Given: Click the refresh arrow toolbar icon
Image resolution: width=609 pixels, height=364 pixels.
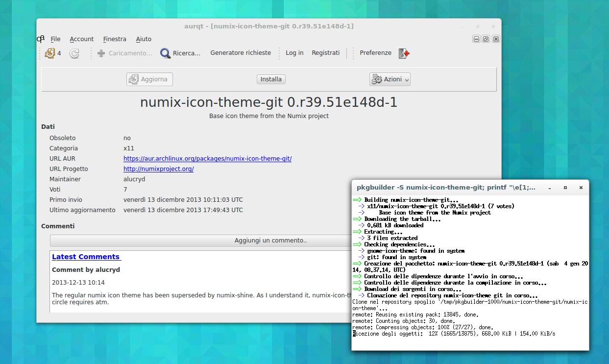Looking at the screenshot, I should click(74, 53).
